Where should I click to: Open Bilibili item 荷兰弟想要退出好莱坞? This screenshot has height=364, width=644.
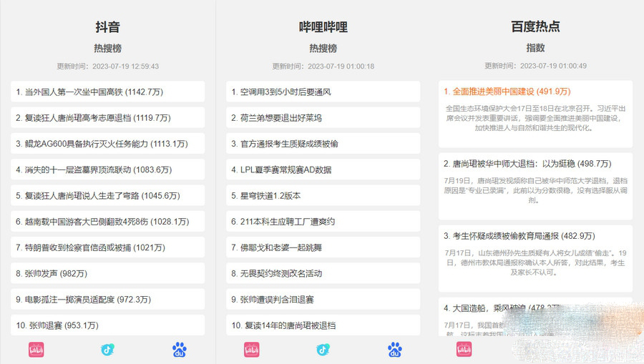(323, 117)
